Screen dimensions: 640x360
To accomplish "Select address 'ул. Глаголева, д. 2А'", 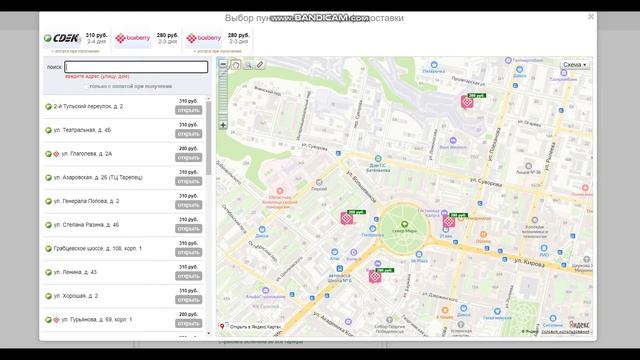I will (x=87, y=154).
